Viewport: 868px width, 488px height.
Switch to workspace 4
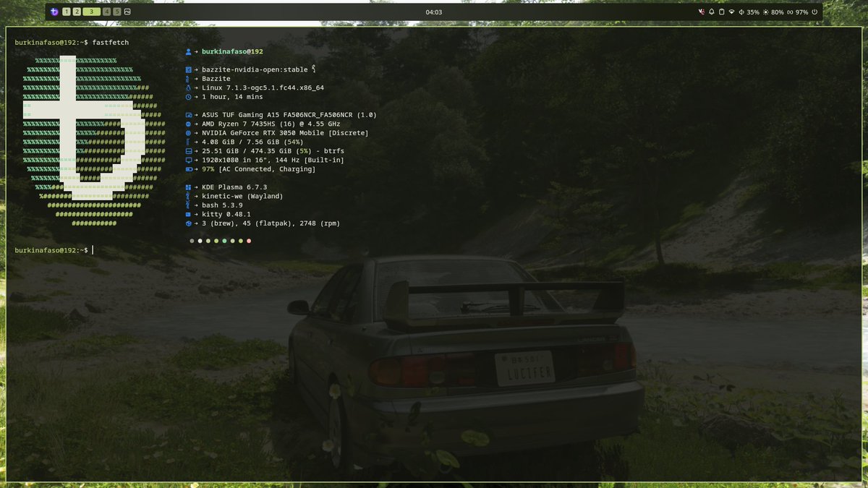[107, 12]
